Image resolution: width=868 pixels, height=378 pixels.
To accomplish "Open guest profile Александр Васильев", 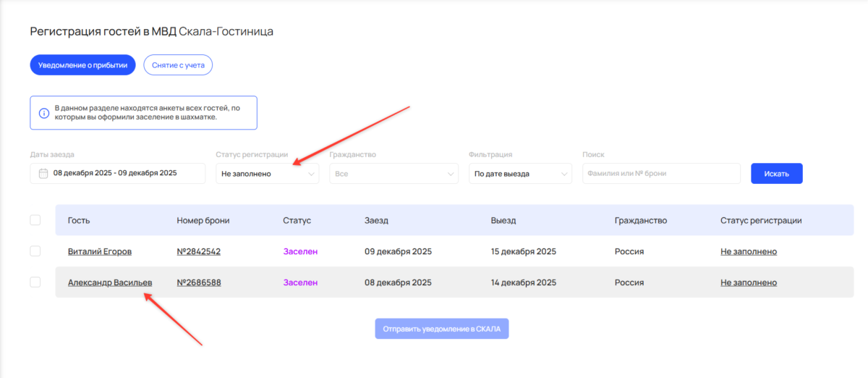I will 110,283.
